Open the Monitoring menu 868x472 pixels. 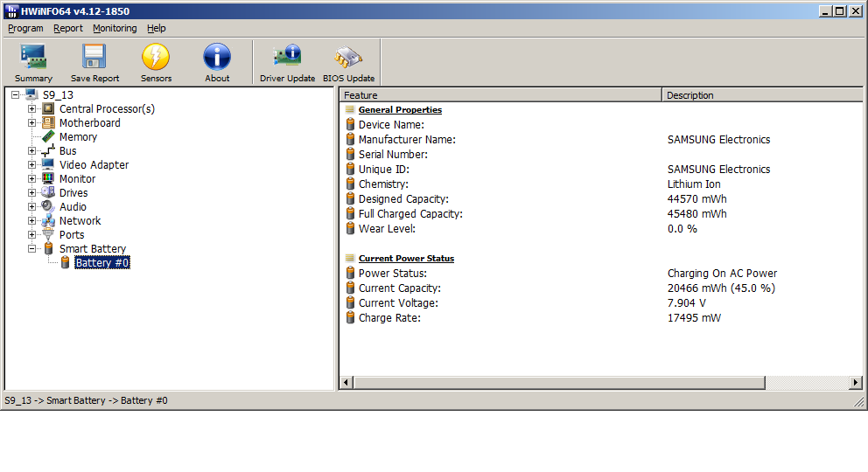click(x=115, y=28)
